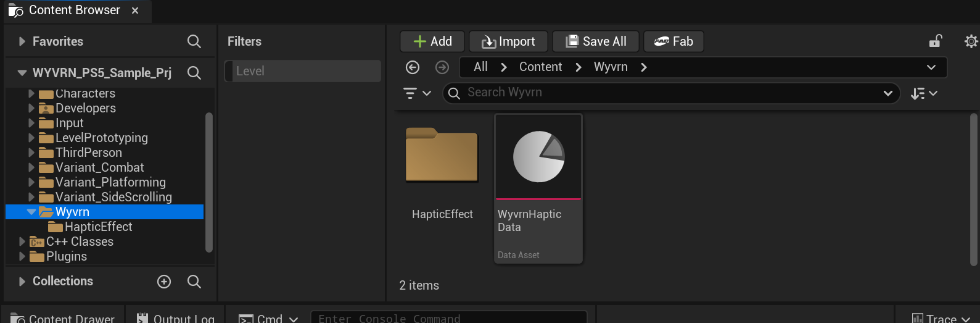This screenshot has height=323, width=980.
Task: Select Wyvrn folder in tree
Action: 104,212
